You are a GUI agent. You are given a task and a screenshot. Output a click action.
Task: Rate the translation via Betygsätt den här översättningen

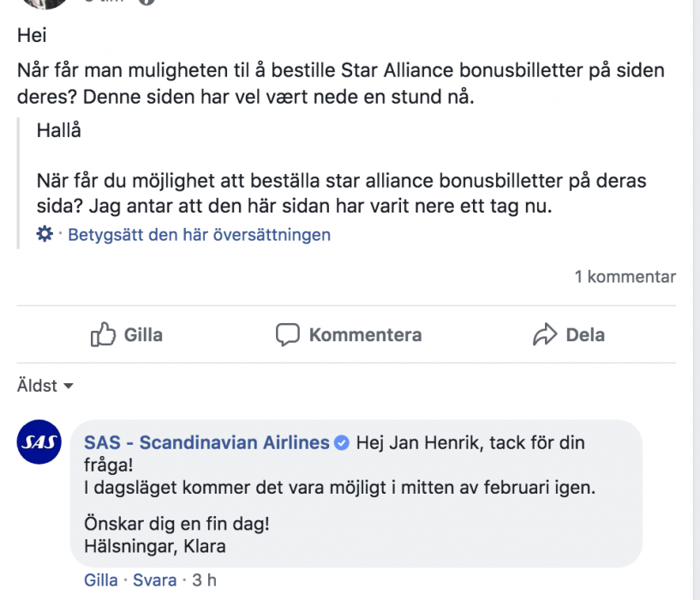tap(199, 234)
